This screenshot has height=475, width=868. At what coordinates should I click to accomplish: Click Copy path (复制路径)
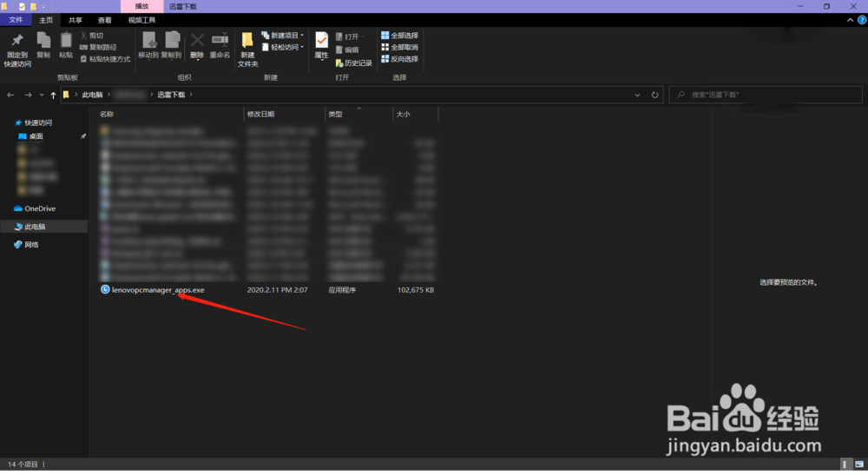point(99,47)
